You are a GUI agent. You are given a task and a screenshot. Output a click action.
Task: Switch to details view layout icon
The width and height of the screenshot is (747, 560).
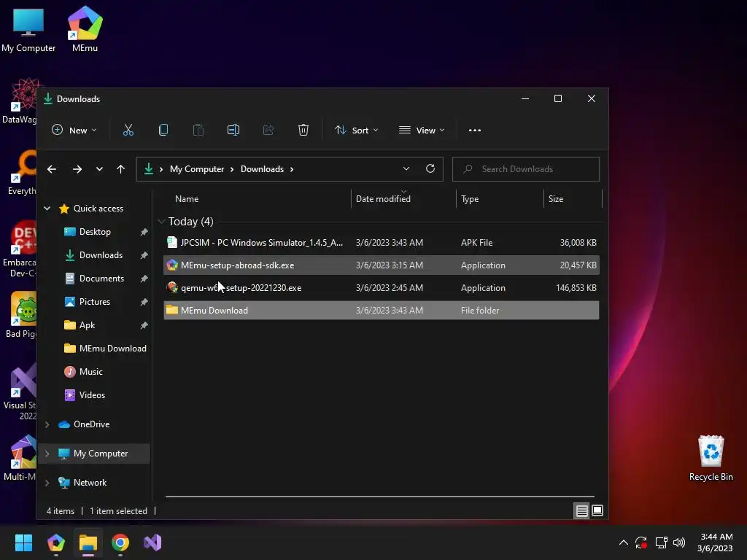(581, 511)
